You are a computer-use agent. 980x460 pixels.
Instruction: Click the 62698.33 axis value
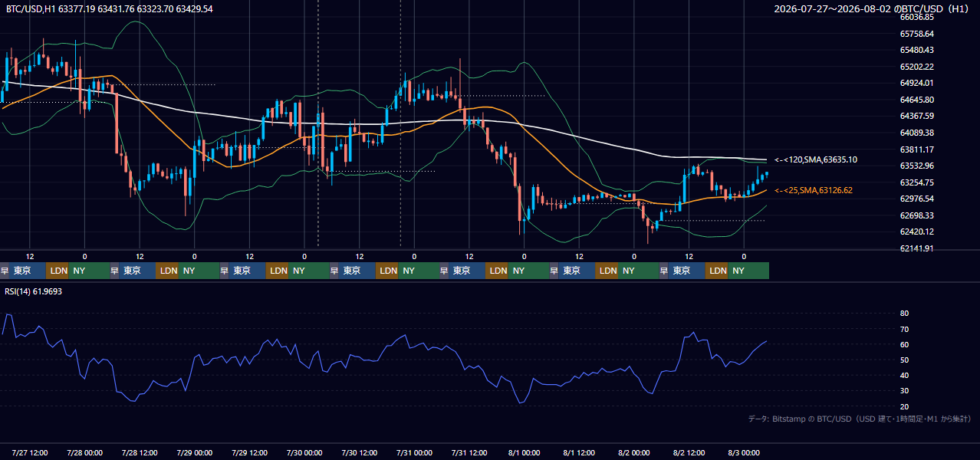coord(917,215)
